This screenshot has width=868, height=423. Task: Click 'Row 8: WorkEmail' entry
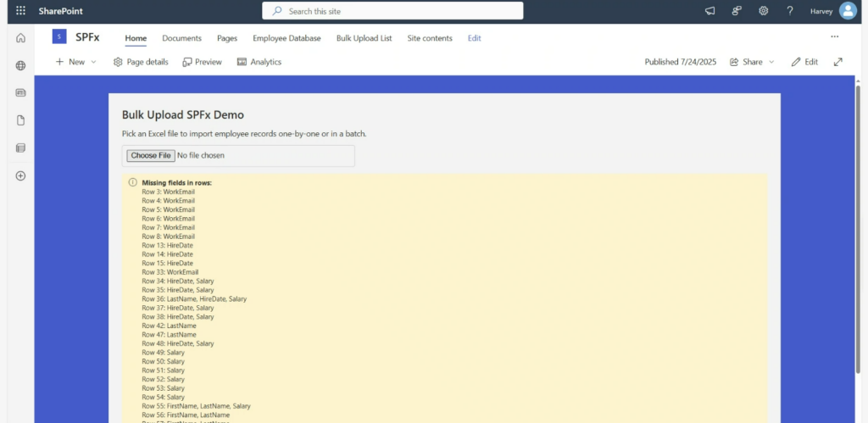169,237
